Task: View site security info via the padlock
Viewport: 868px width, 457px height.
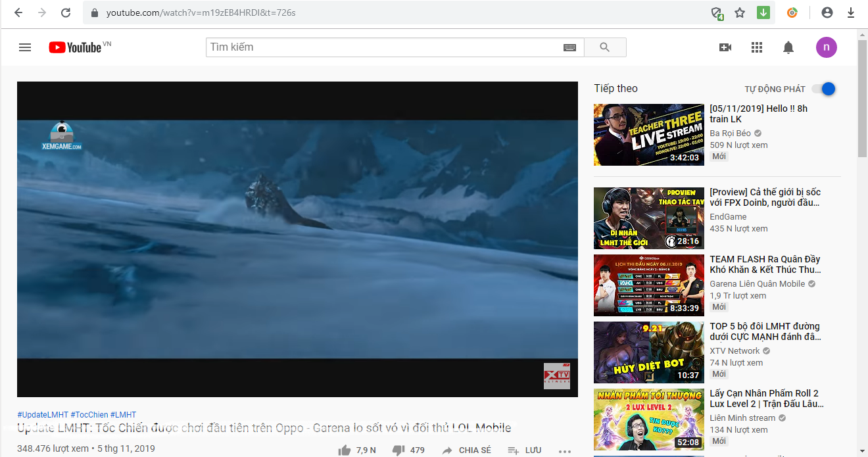Action: tap(94, 12)
